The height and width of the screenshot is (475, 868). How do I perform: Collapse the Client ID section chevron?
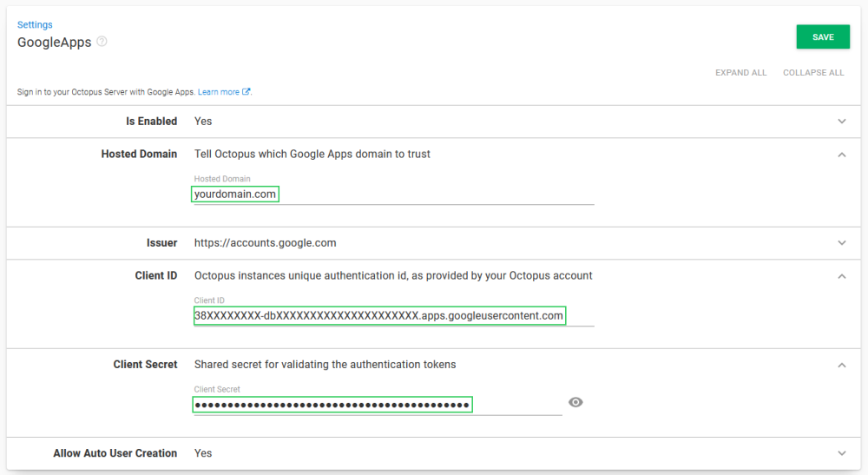tap(841, 276)
